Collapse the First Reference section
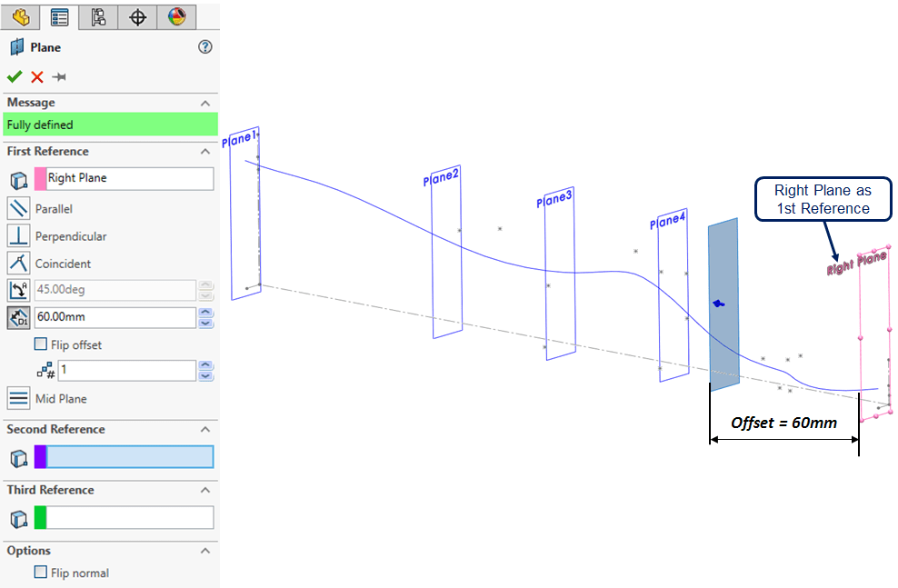The image size is (898, 588). [205, 152]
